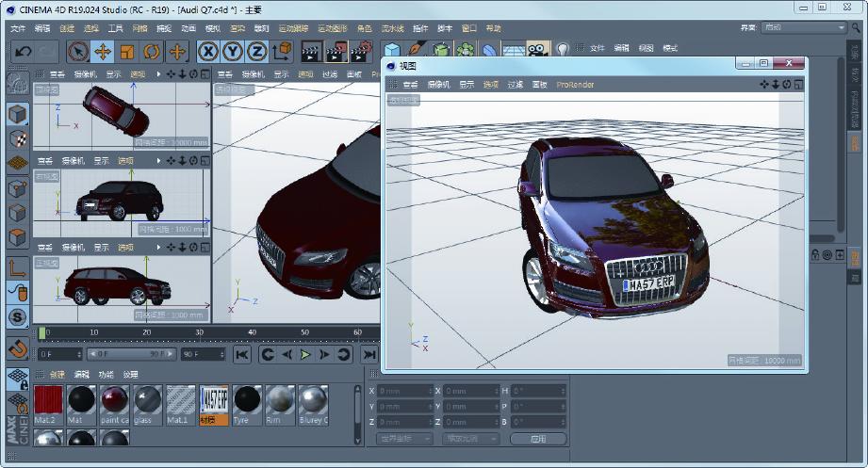The image size is (868, 468).
Task: Click the Camera object icon in toolbar
Action: pyautogui.click(x=538, y=50)
